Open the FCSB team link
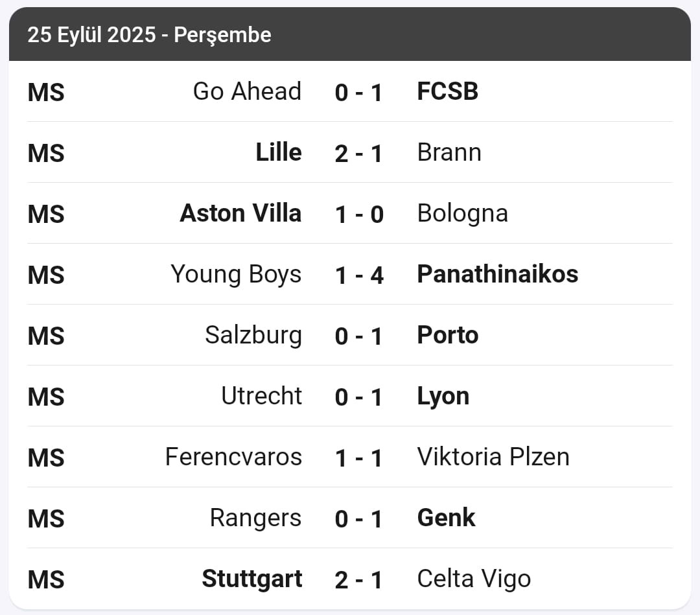Image resolution: width=700 pixels, height=615 pixels. (x=448, y=91)
